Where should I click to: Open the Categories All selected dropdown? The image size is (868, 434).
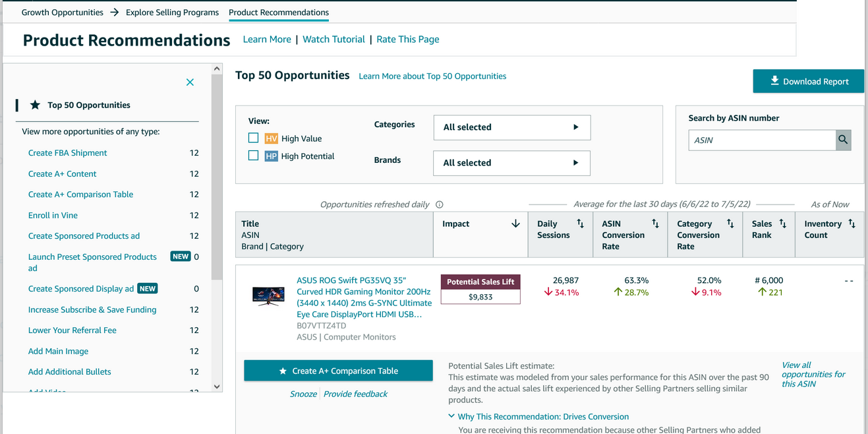[x=512, y=127]
